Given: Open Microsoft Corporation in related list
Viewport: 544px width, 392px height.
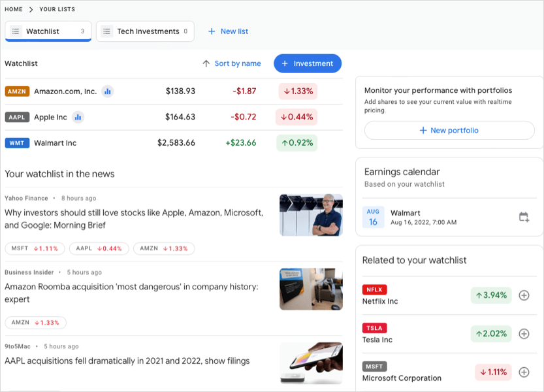Looking at the screenshot, I should point(402,378).
